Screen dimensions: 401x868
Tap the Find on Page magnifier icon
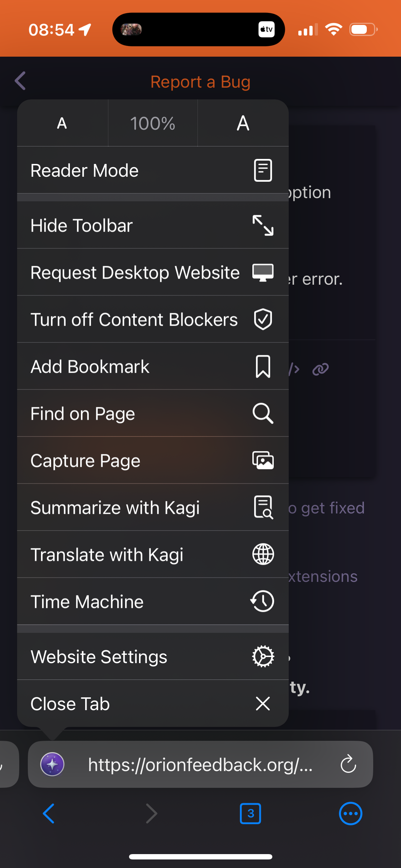point(263,413)
